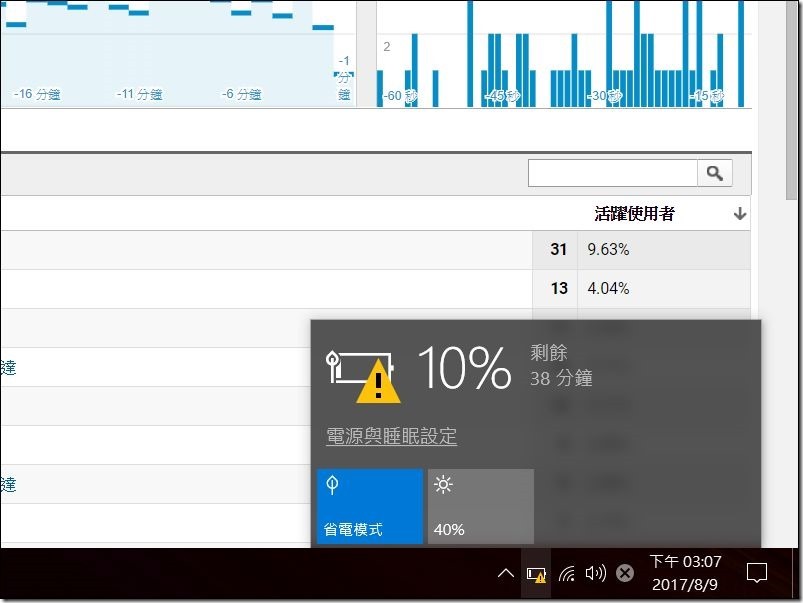Click the speaker volume tray icon
The width and height of the screenshot is (803, 603).
point(596,574)
